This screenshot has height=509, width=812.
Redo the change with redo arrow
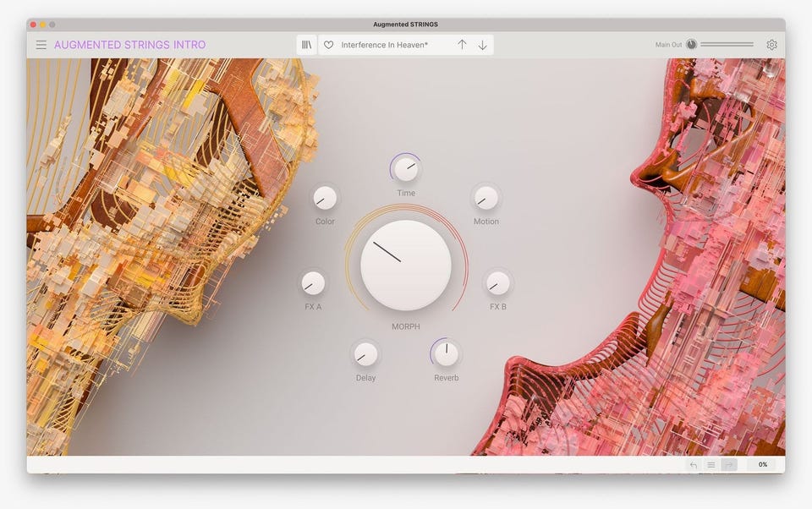(x=729, y=465)
